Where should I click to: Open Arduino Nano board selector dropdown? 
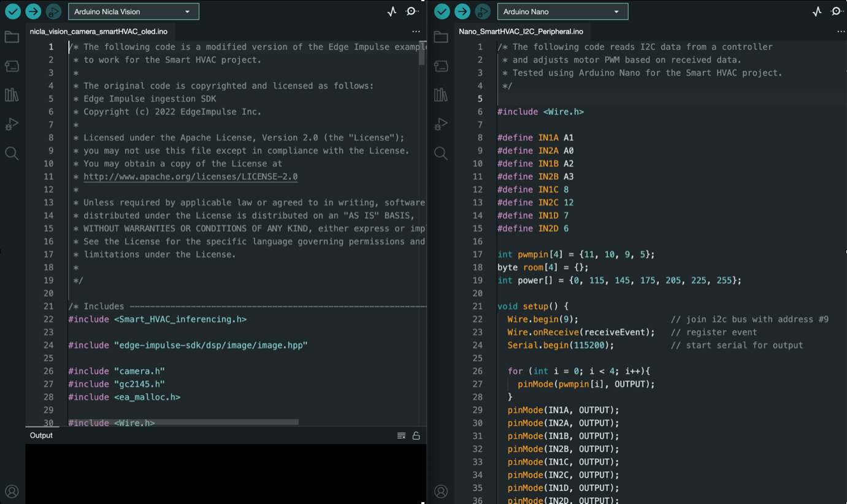coord(562,12)
